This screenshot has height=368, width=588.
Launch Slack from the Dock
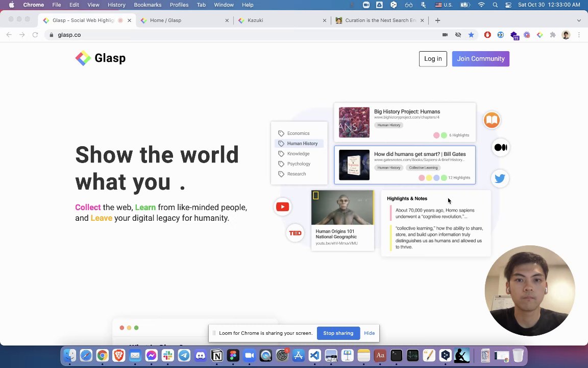pos(167,355)
